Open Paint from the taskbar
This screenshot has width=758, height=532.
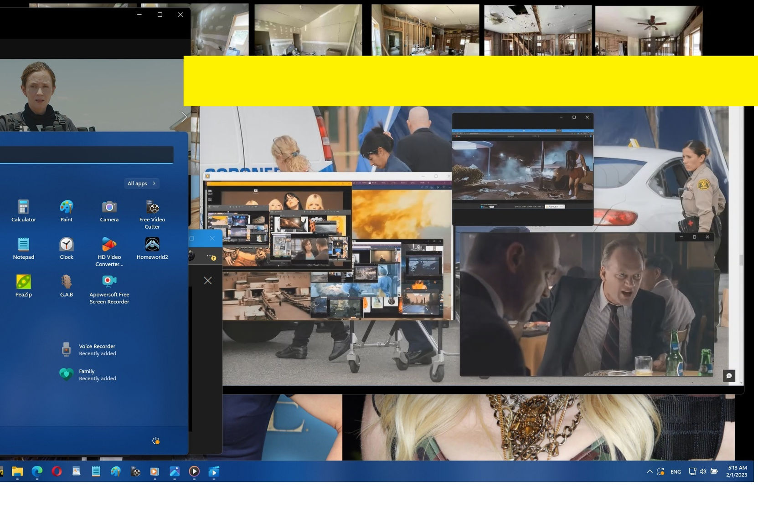click(x=115, y=471)
